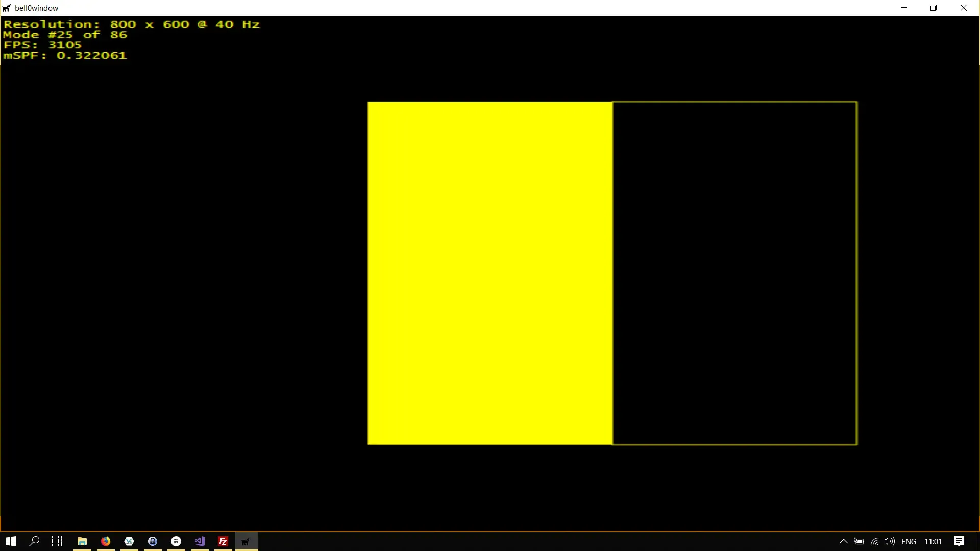This screenshot has width=980, height=551.
Task: Minimize the bell0window window
Action: point(904,8)
